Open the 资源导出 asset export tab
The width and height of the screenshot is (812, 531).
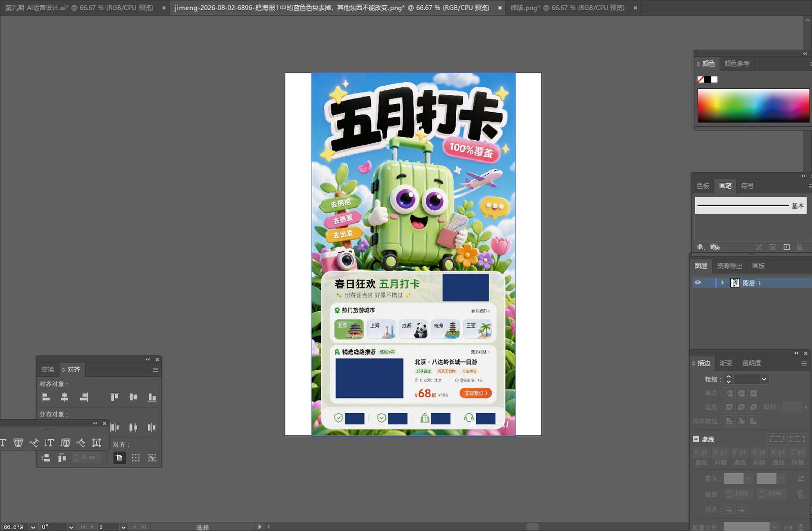coord(729,266)
